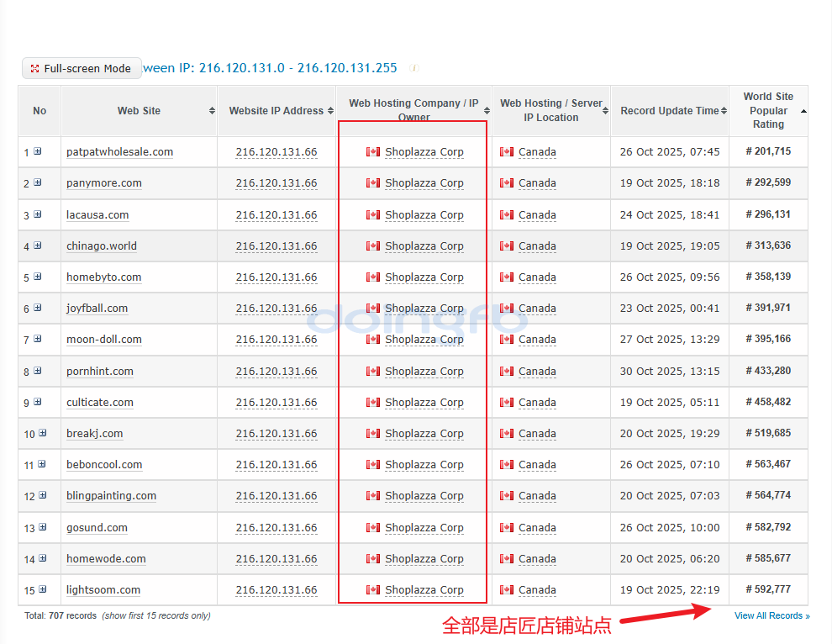Sort by Web Site column arrows

click(212, 111)
